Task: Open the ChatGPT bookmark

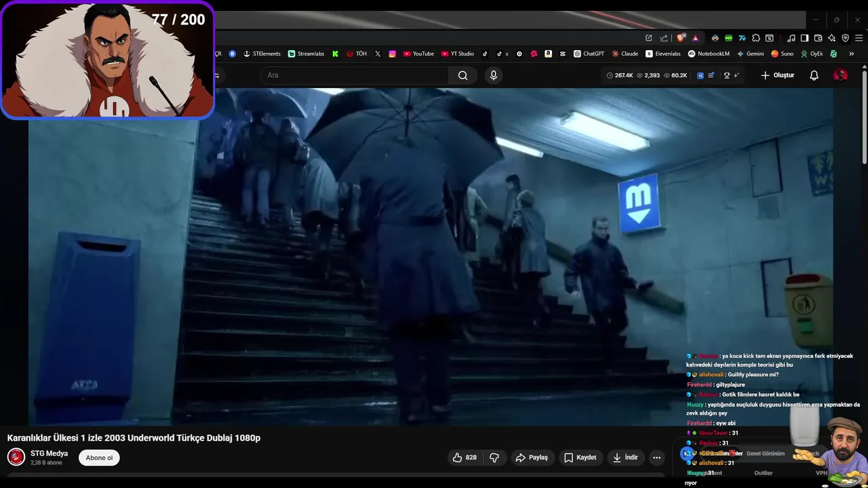Action: [589, 54]
